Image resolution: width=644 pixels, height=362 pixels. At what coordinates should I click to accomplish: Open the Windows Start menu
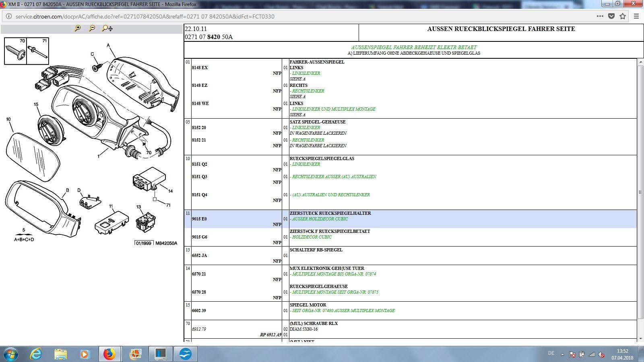pyautogui.click(x=11, y=354)
